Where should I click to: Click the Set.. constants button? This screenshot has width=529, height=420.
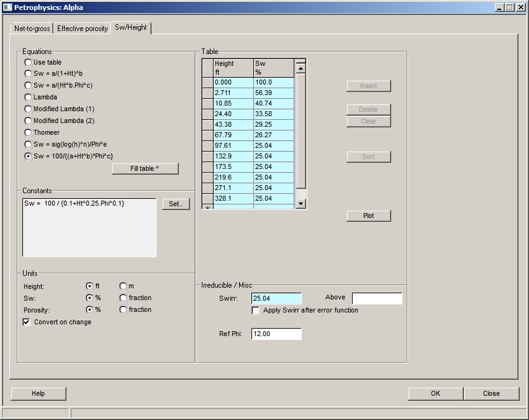[176, 204]
